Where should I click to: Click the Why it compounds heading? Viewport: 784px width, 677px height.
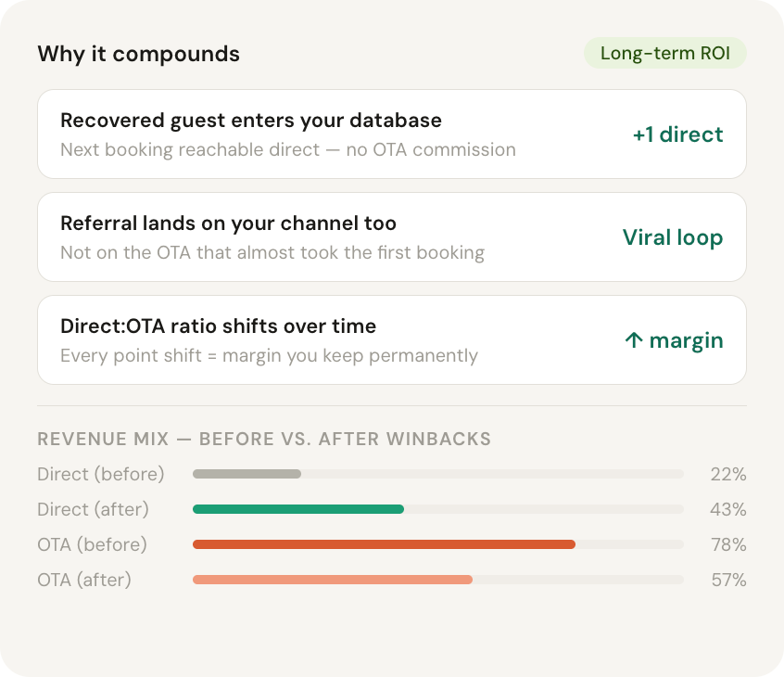(137, 54)
